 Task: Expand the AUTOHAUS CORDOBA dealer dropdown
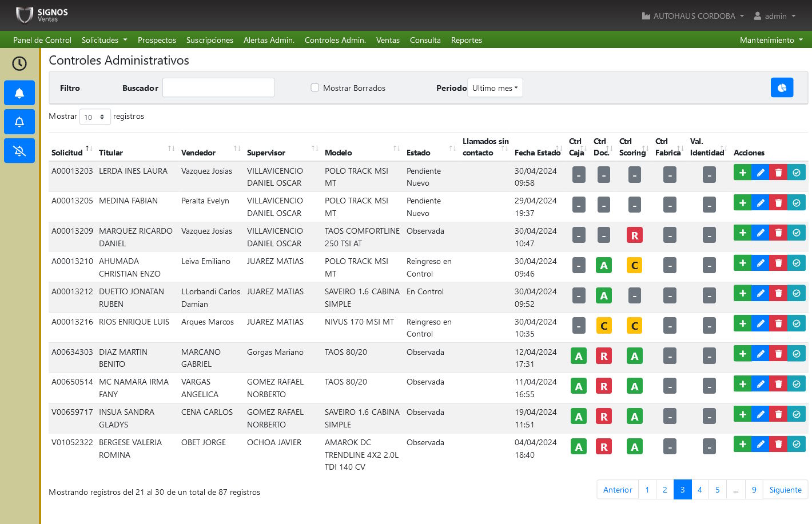693,16
